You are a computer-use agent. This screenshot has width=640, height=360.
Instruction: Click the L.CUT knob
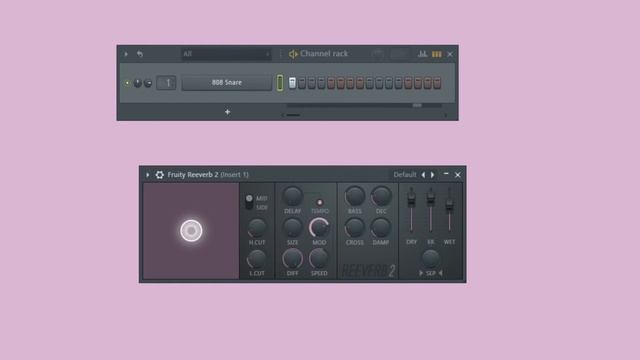pos(257,260)
